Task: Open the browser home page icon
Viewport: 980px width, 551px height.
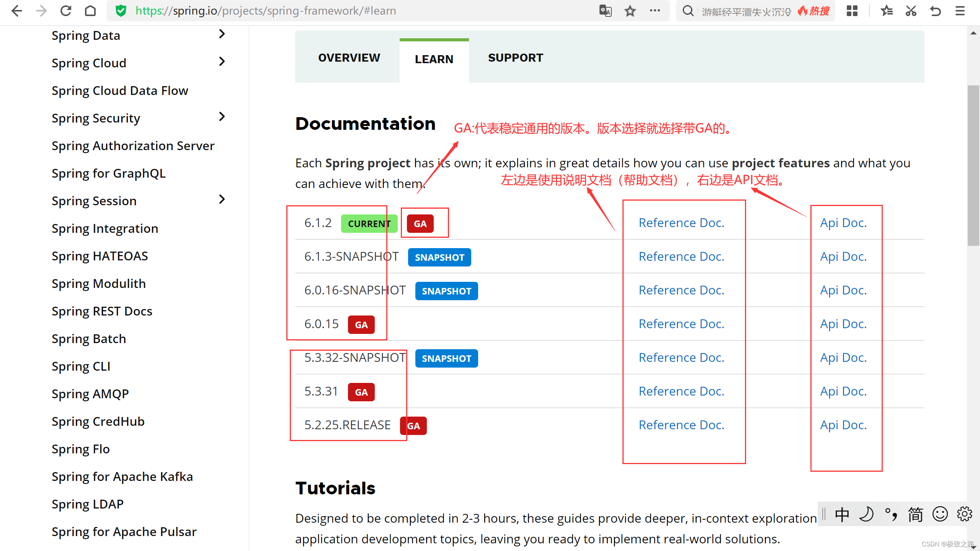Action: click(x=90, y=11)
